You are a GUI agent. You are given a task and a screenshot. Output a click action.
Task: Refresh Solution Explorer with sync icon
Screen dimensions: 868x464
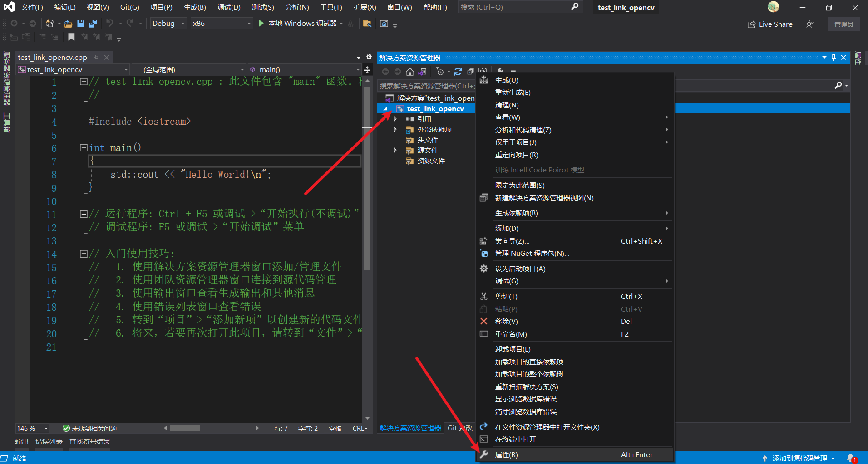[458, 72]
